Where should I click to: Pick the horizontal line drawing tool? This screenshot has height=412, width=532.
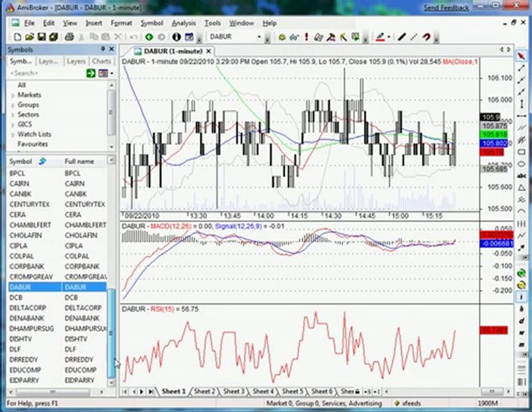pos(521,116)
